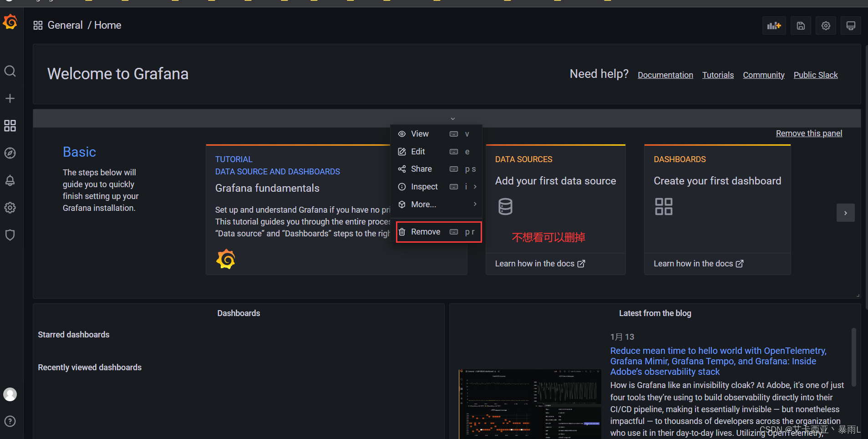Click Create your first dashboard card title
Screen dimensions: 868x439
coord(717,181)
